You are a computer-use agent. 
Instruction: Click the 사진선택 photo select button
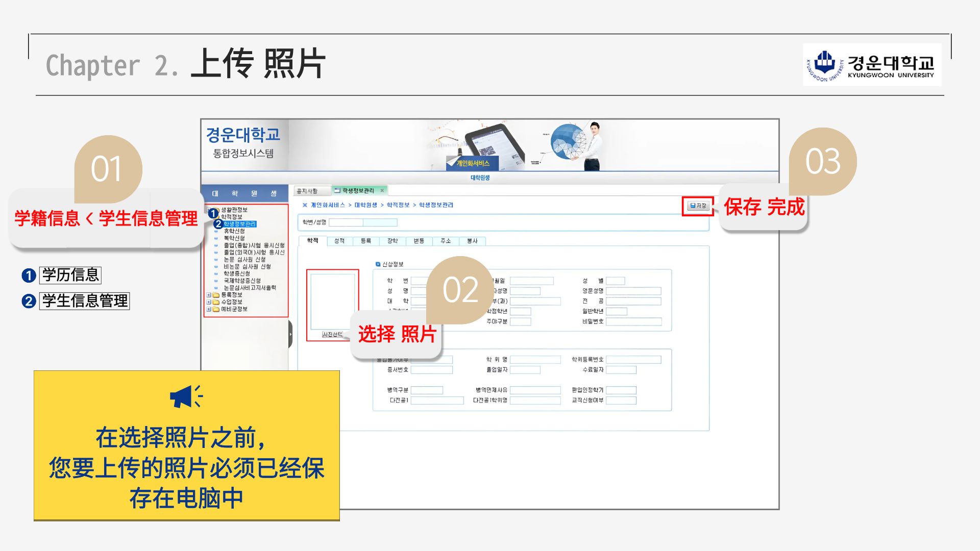(x=332, y=335)
